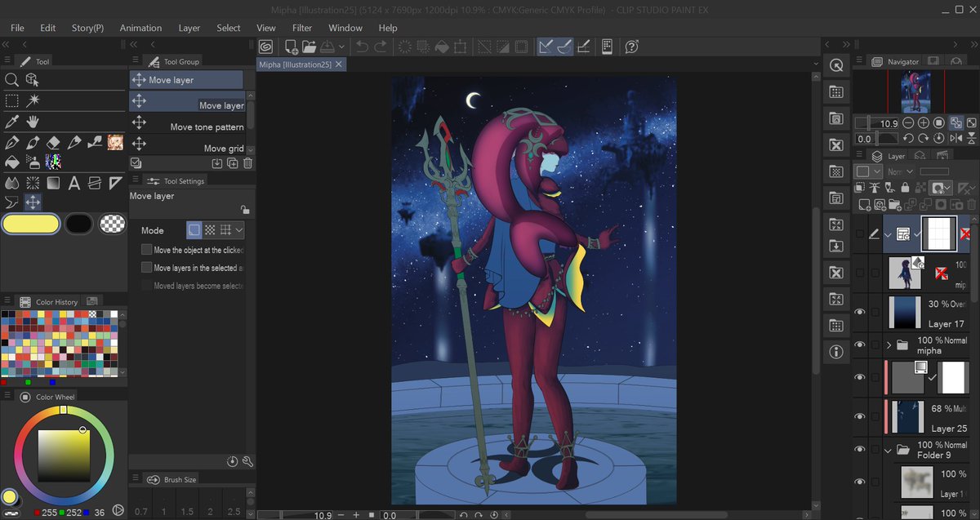Select the Eraser tool

pos(54,142)
